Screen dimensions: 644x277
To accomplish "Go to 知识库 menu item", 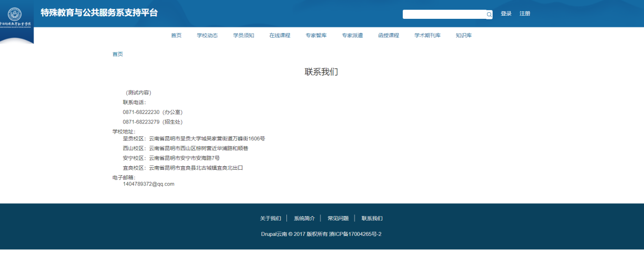I will click(464, 36).
